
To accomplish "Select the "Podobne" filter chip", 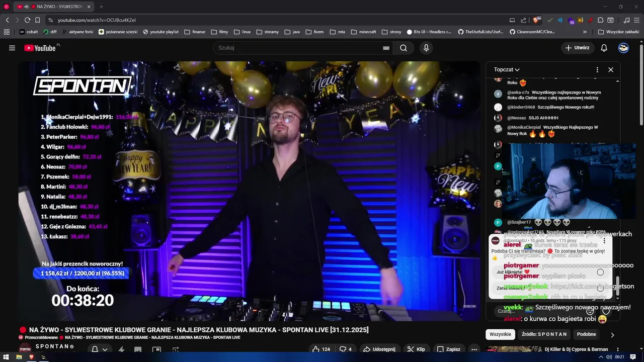I will pos(587,334).
